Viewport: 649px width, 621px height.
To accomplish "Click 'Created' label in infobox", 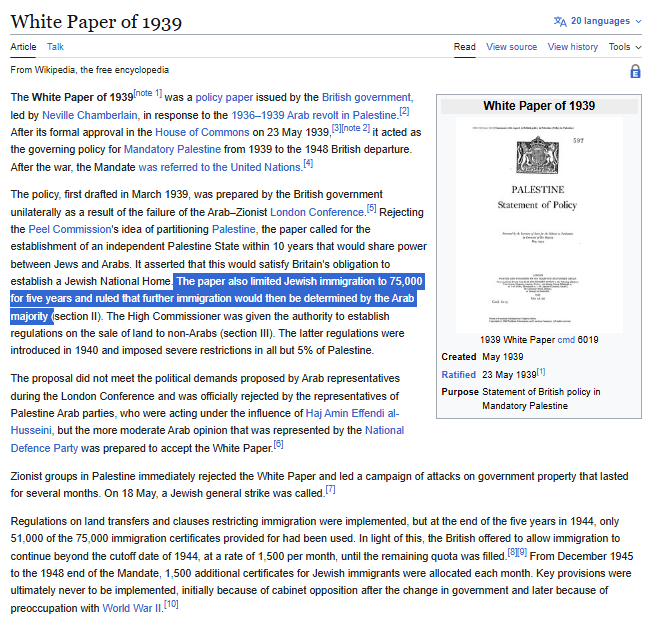I will pos(459,357).
